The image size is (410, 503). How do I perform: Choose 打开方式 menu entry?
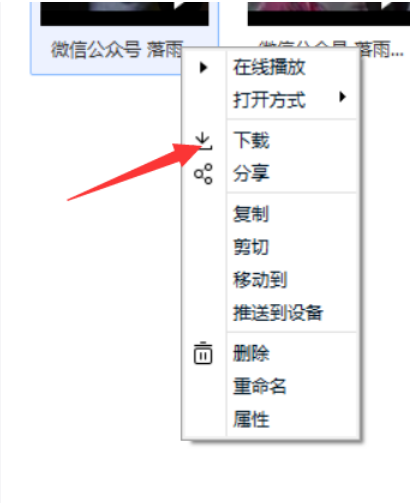(269, 99)
